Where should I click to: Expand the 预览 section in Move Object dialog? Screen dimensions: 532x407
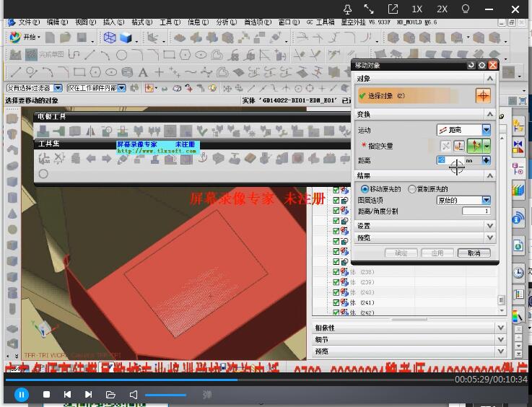pos(490,237)
